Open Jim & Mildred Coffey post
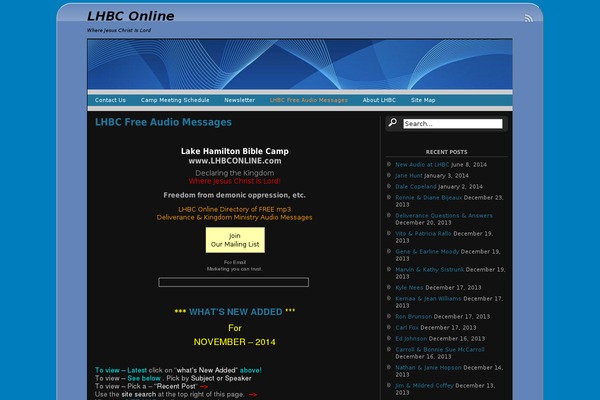Image resolution: width=600 pixels, height=400 pixels. (x=424, y=386)
